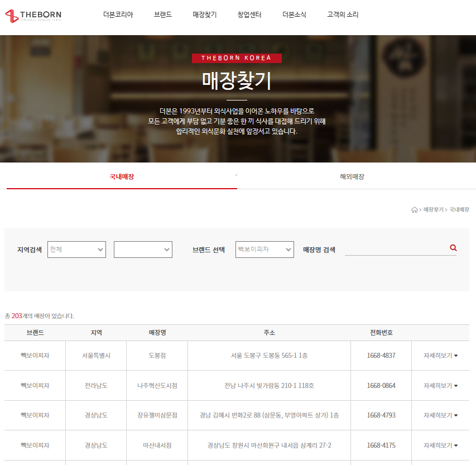Screen dimensions: 476x465
Task: Open 매장찾기 menu in top navigation
Action: click(205, 15)
